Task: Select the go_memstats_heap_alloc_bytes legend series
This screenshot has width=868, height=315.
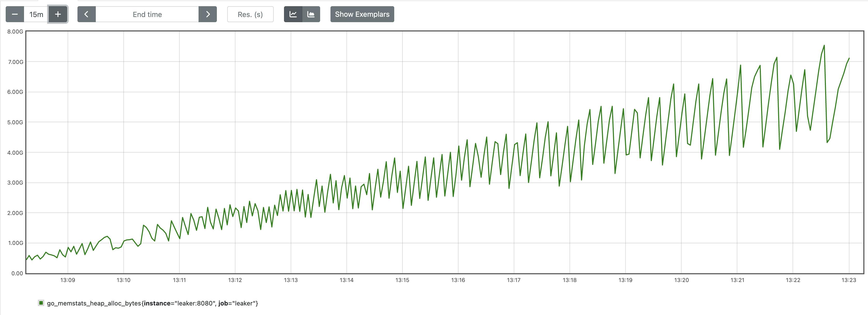Action: (x=152, y=303)
